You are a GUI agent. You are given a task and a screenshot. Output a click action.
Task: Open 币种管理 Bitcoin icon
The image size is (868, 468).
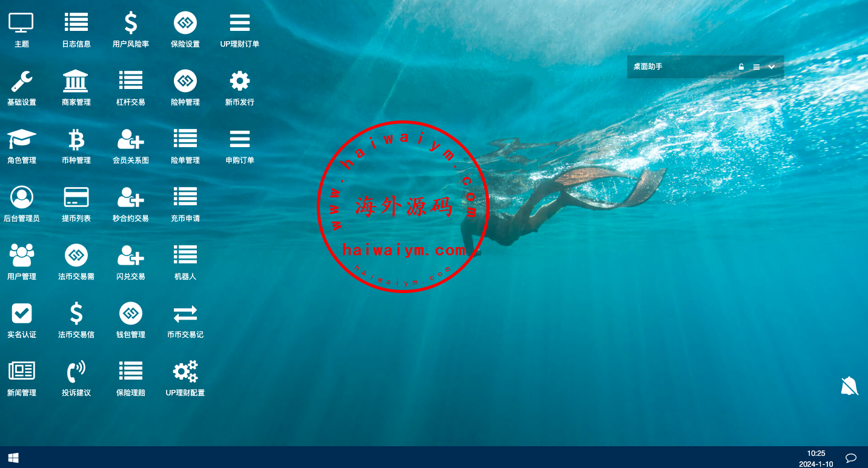pos(76,140)
